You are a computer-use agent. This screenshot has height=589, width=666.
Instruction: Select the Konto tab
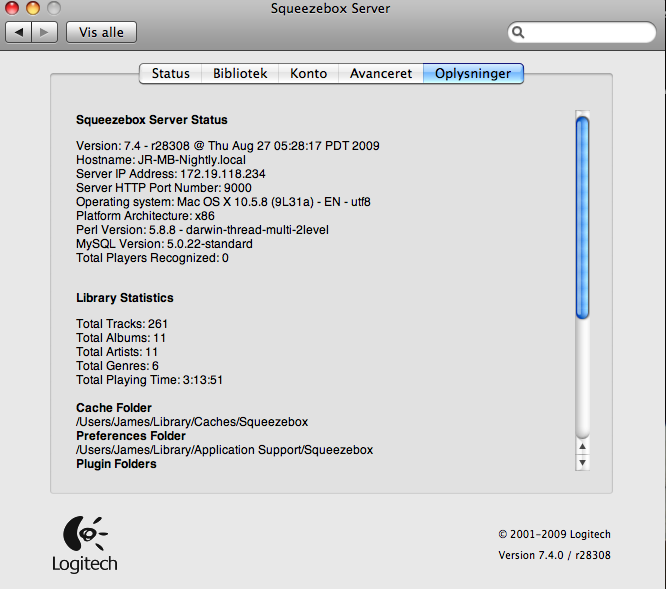(308, 74)
